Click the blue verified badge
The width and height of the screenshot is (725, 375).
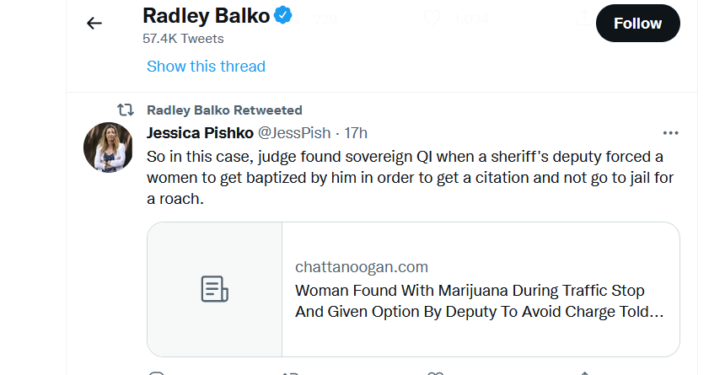pos(283,15)
